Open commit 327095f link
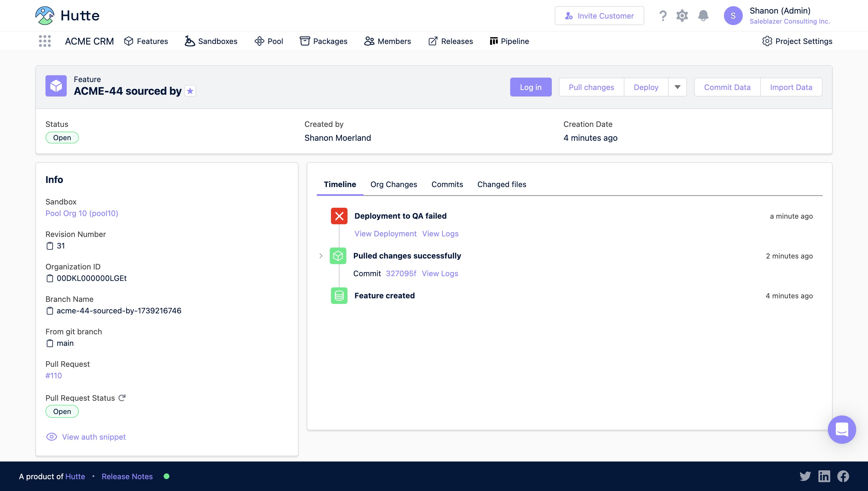 tap(401, 274)
